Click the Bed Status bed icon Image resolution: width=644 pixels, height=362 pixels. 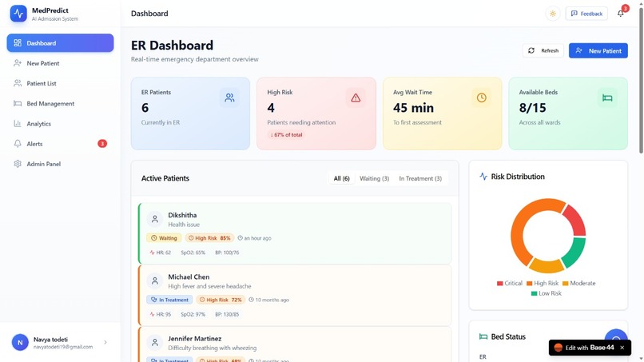click(483, 336)
